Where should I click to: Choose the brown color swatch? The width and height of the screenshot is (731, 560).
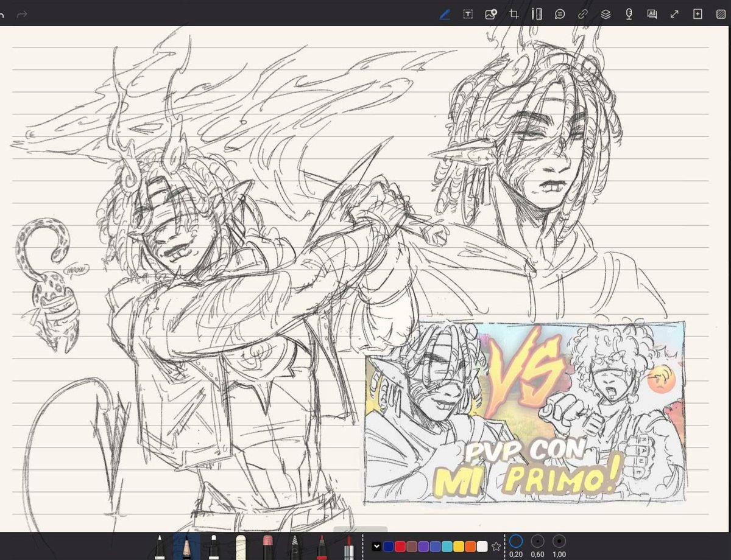tap(412, 546)
